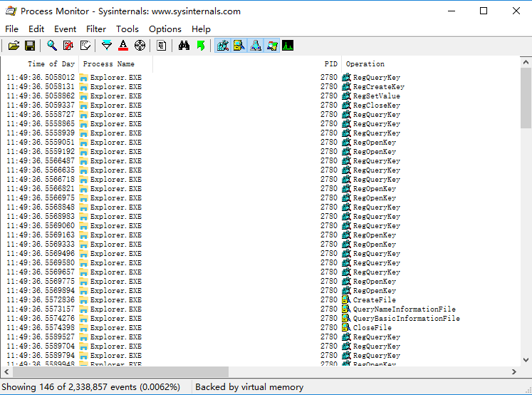Select the QueryNameInformationFile operation row
This screenshot has width=532, height=395.
point(260,309)
